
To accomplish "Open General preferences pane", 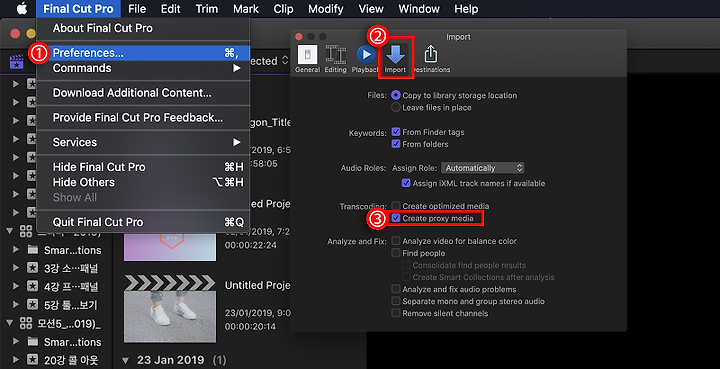I will [x=307, y=59].
